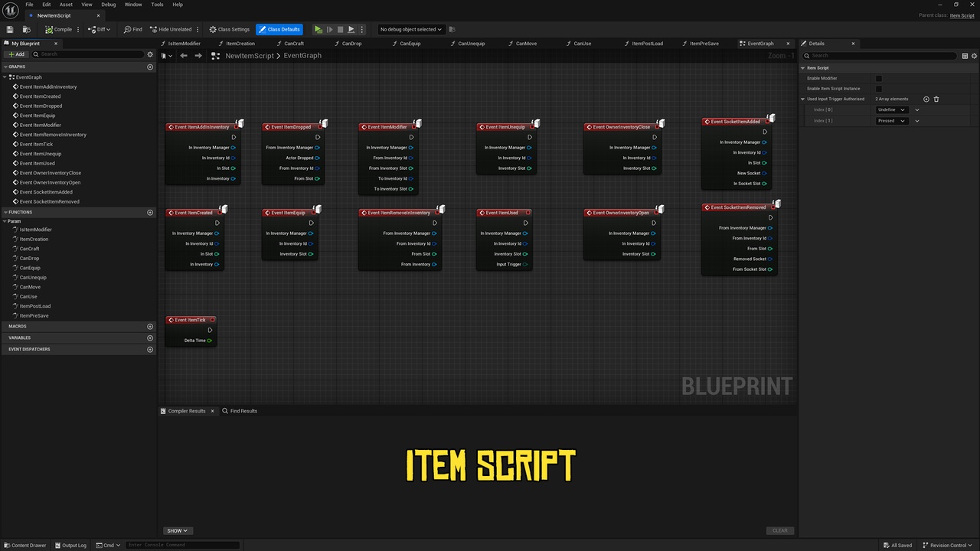Open Index 0 element options chevron
The width and height of the screenshot is (980, 551).
917,109
